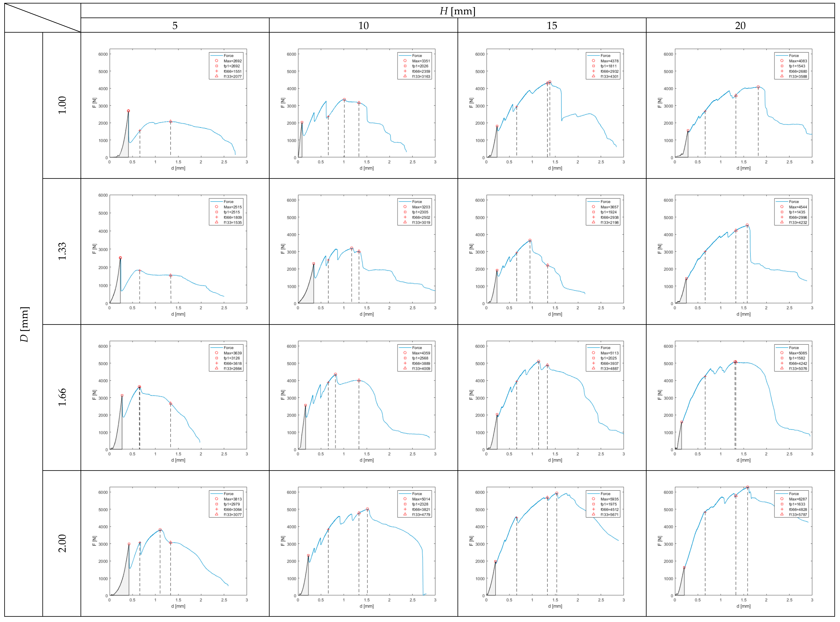Image resolution: width=840 pixels, height=622 pixels.
Task: Click red circle marker beside Max=6287 legend entry
Action: (782, 499)
